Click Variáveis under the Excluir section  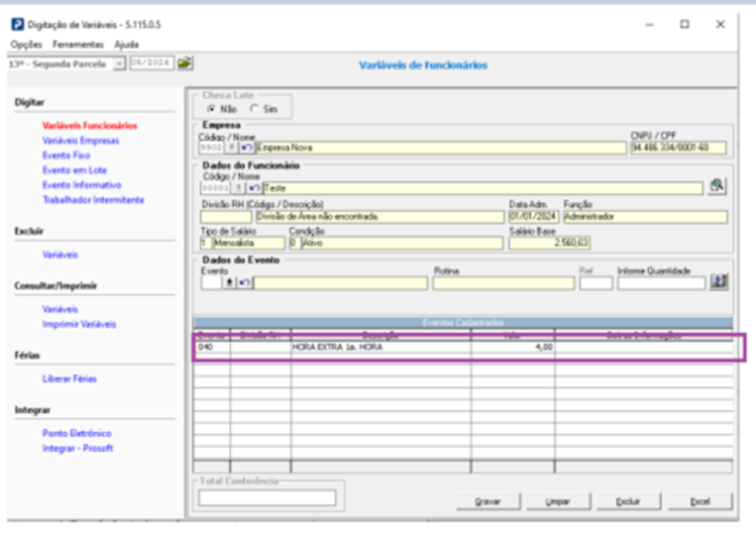click(59, 255)
